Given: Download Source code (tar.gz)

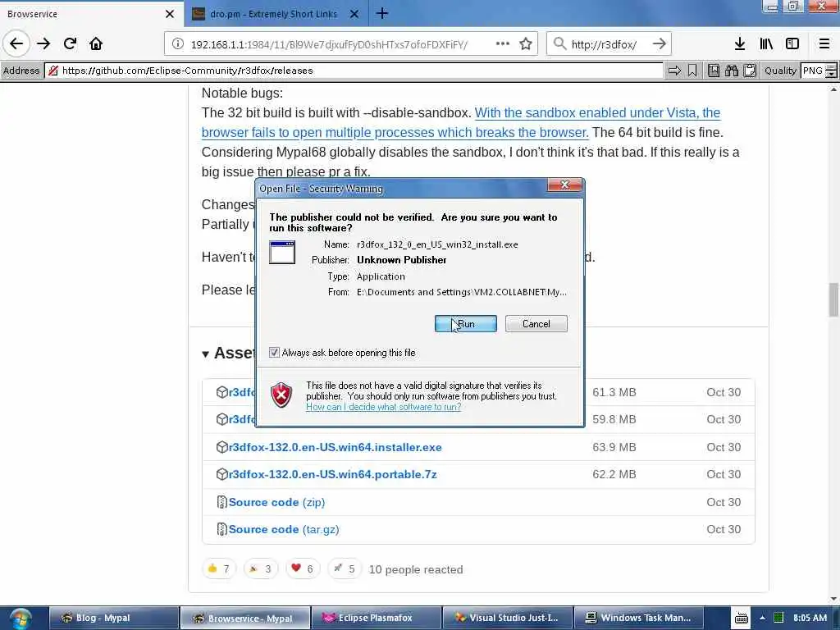Looking at the screenshot, I should pyautogui.click(x=283, y=529).
